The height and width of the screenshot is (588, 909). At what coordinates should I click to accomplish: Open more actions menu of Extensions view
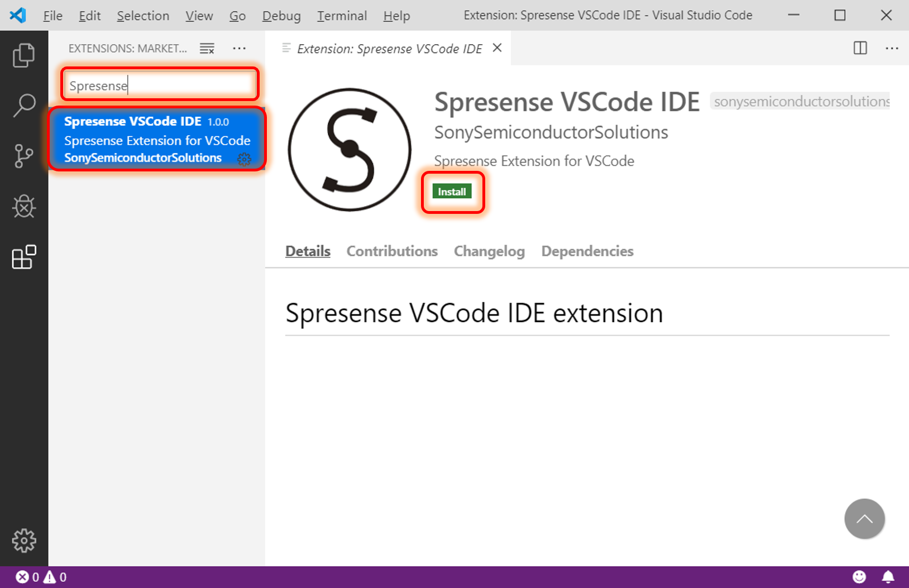[240, 49]
